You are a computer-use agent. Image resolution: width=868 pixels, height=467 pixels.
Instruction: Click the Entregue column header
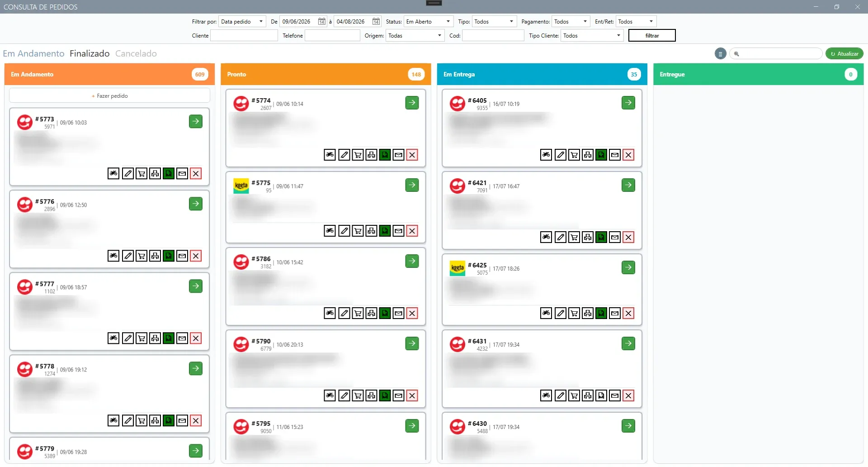[x=759, y=74]
